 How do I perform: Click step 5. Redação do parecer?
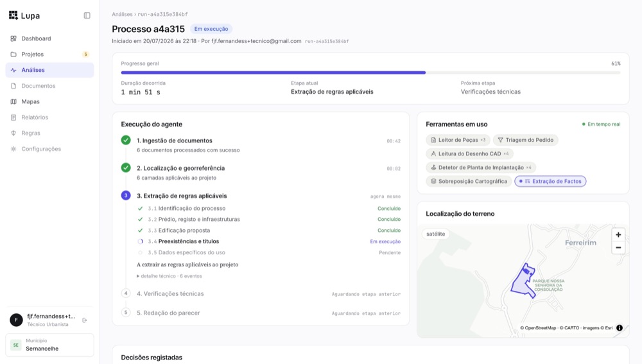[168, 313]
